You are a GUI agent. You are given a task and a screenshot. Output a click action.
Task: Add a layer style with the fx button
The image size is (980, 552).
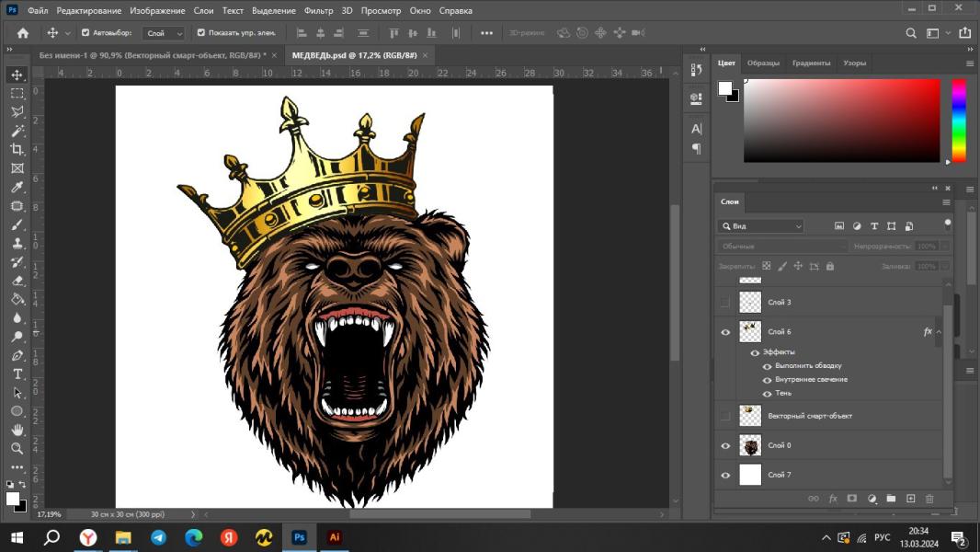(833, 499)
